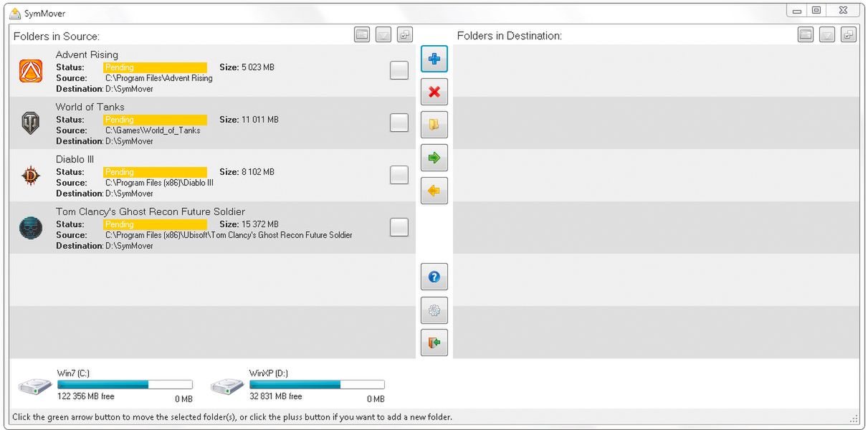Screen dimensions: 868x430
Task: Click the Diablo III Pending status
Action: pos(155,172)
